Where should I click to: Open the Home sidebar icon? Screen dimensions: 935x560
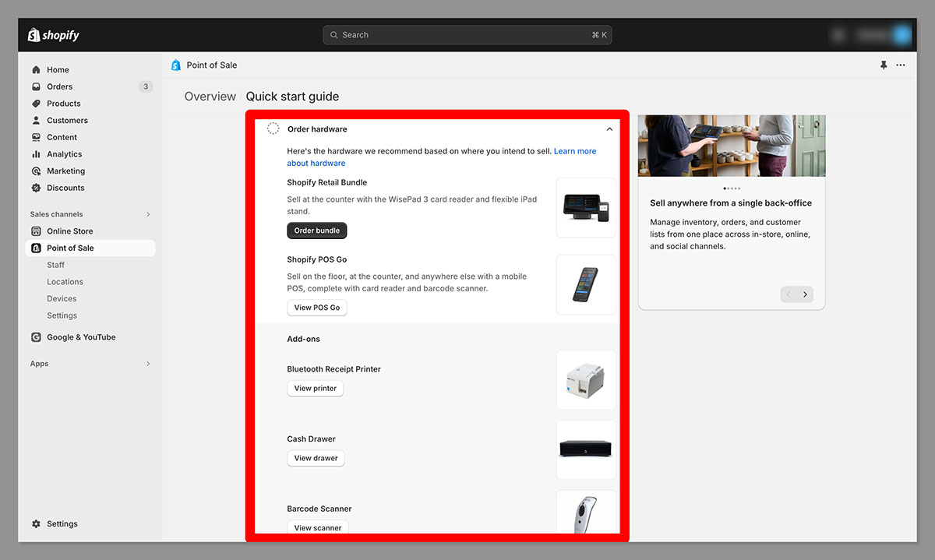pos(36,70)
